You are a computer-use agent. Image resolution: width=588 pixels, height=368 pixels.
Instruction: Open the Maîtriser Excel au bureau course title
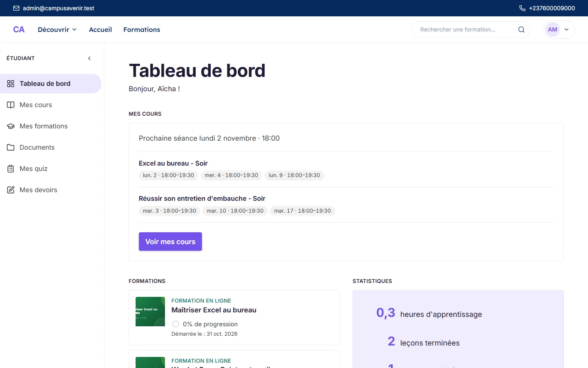[x=214, y=310]
